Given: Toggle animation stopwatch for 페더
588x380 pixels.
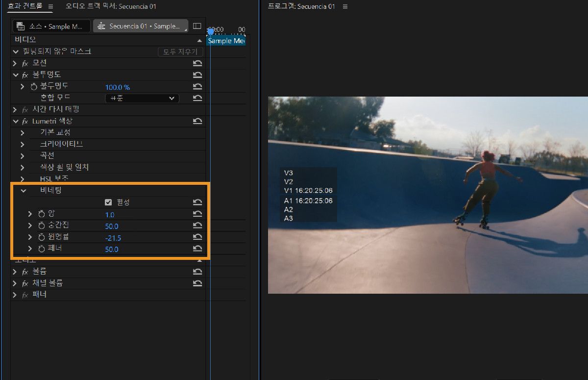Looking at the screenshot, I should pos(42,249).
